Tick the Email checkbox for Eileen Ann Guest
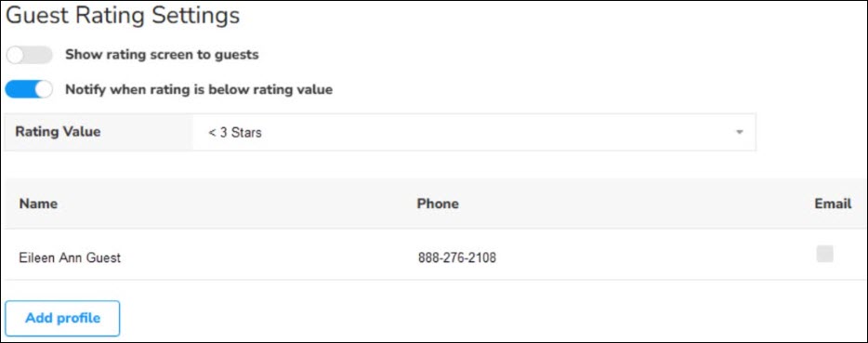The image size is (868, 343). point(824,254)
